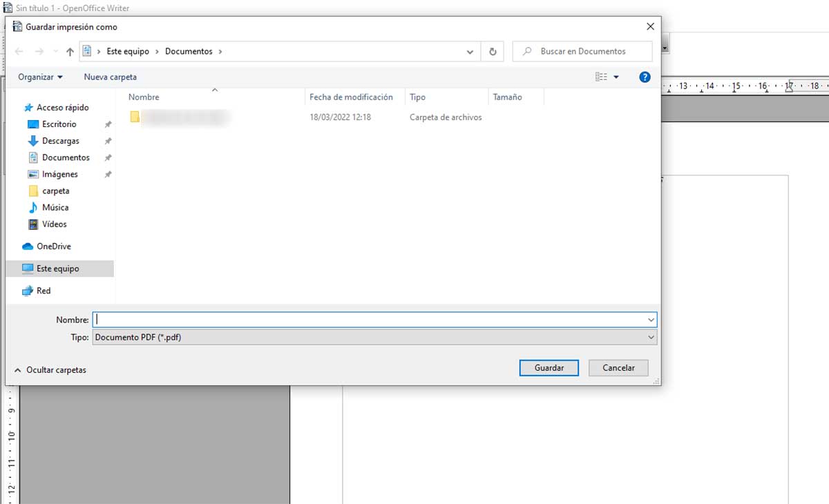Collapse folders with Ocultar carpetas

tap(50, 370)
